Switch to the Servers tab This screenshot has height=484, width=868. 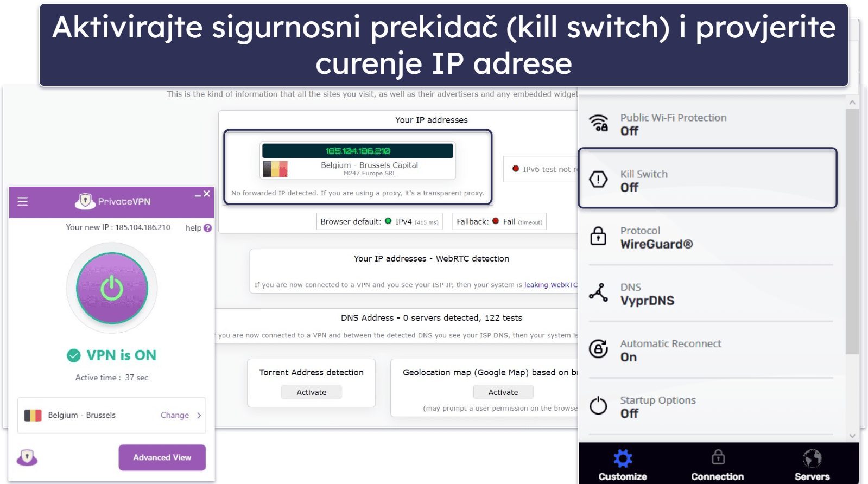(812, 466)
